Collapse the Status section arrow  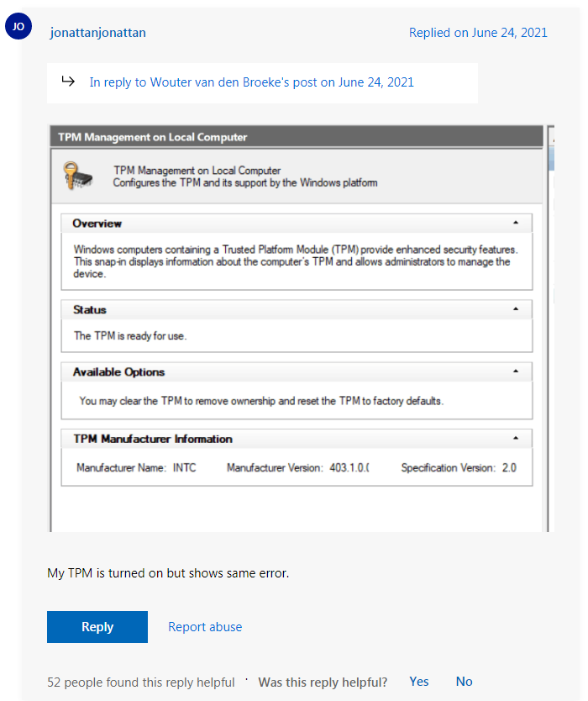tap(516, 309)
